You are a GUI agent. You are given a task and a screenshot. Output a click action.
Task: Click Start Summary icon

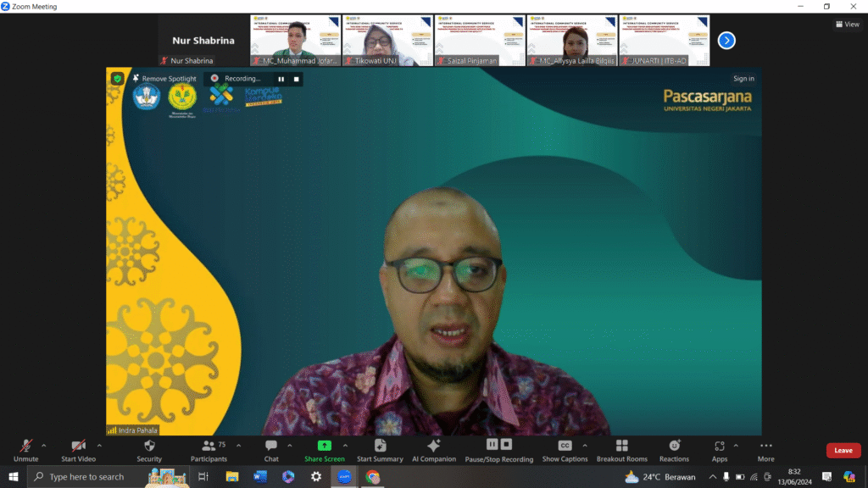(x=380, y=450)
